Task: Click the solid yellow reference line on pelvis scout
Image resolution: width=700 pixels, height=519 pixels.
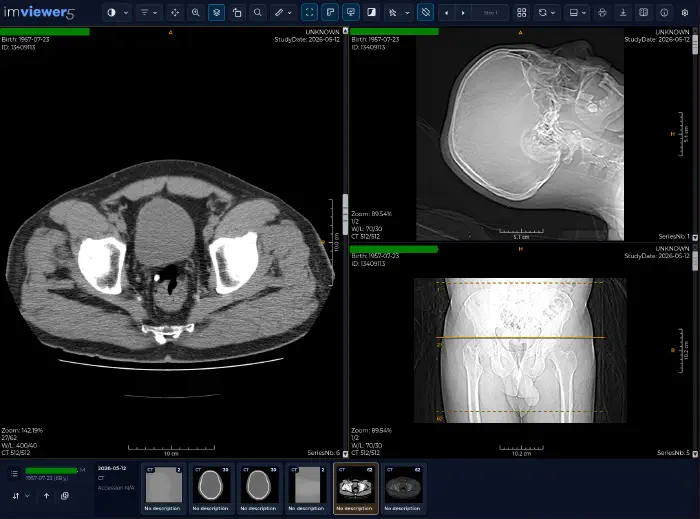Action: pos(521,337)
